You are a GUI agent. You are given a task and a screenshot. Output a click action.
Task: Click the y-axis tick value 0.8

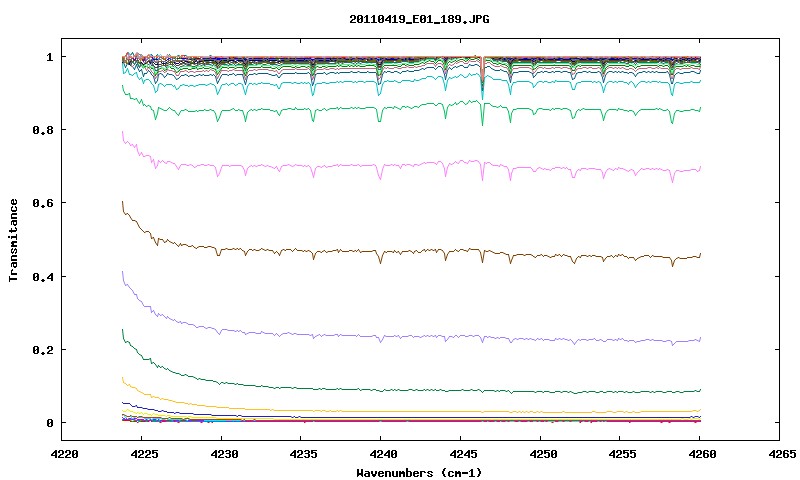pos(43,130)
